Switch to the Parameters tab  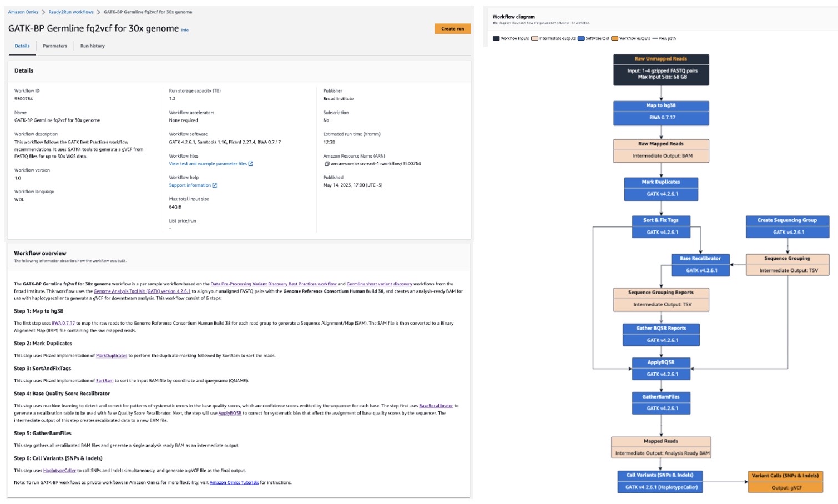55,46
